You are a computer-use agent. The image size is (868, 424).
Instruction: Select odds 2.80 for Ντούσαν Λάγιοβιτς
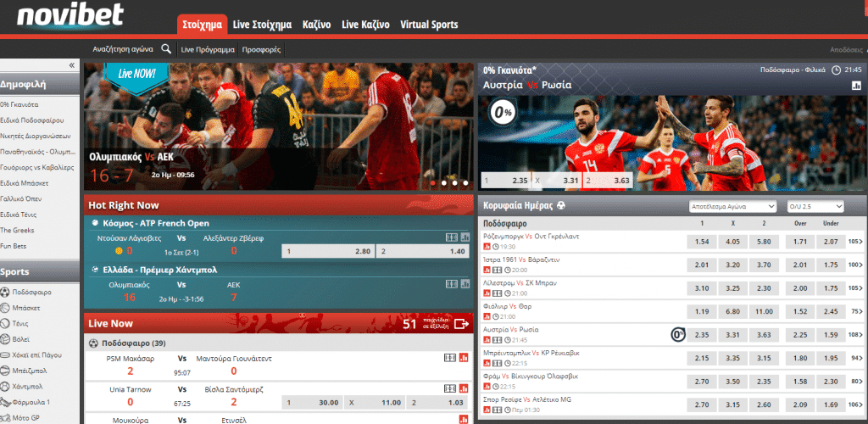329,252
